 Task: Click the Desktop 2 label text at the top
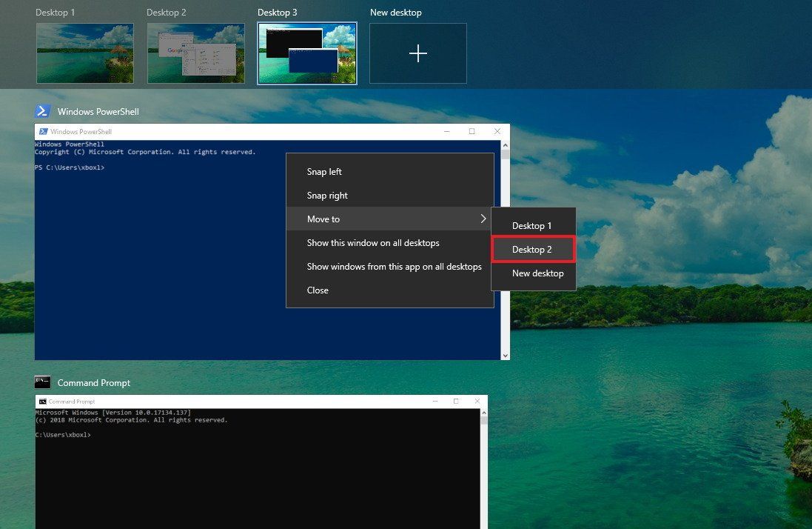[167, 13]
